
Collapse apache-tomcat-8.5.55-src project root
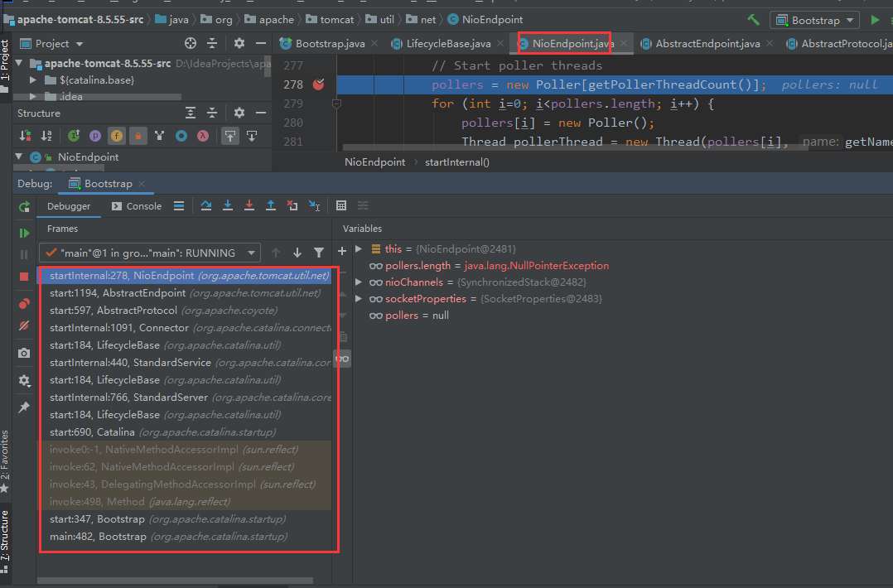pos(19,63)
